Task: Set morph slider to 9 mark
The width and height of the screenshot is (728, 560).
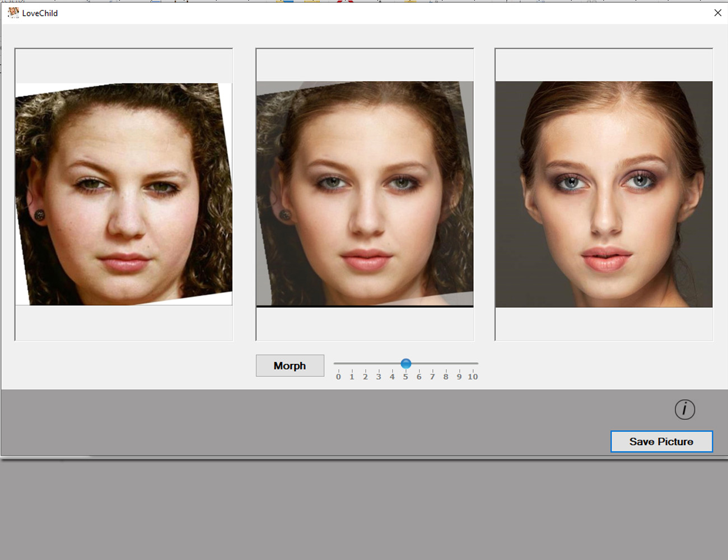Action: [460, 364]
